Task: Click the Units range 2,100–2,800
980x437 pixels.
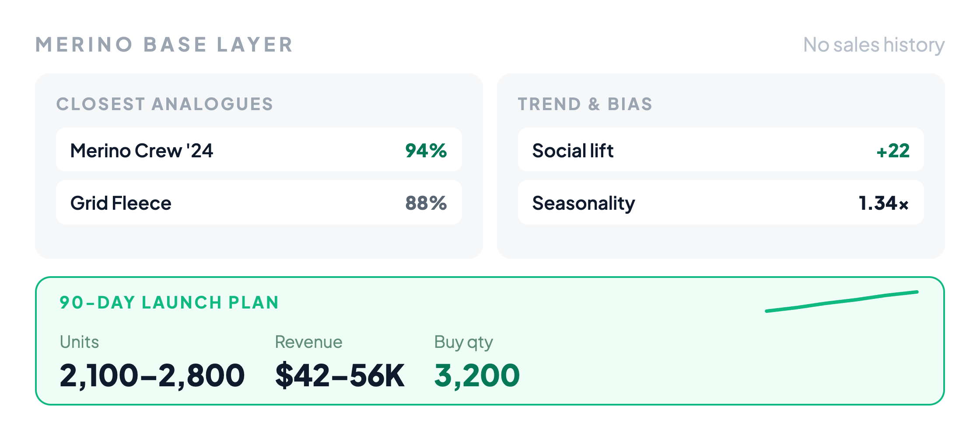Action: [152, 375]
